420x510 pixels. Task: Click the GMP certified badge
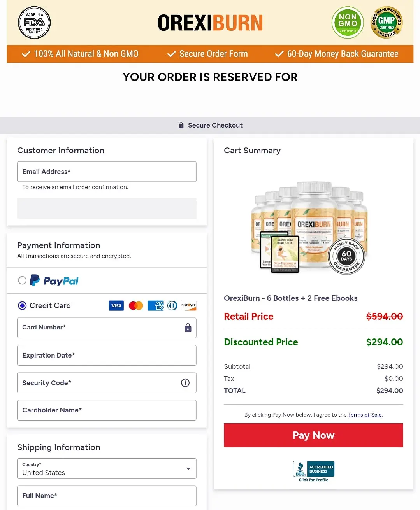point(386,23)
